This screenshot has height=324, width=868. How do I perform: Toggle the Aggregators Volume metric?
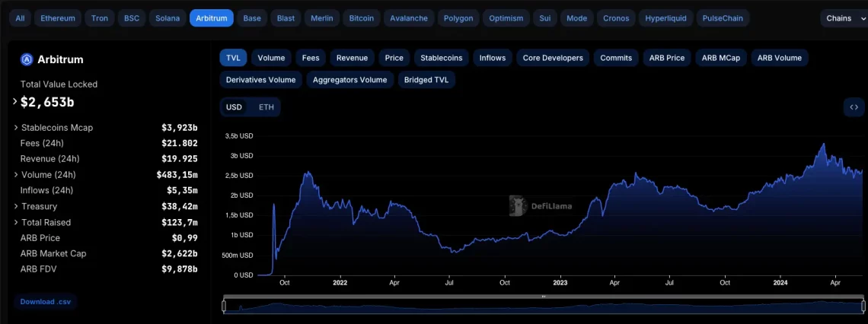(x=349, y=80)
